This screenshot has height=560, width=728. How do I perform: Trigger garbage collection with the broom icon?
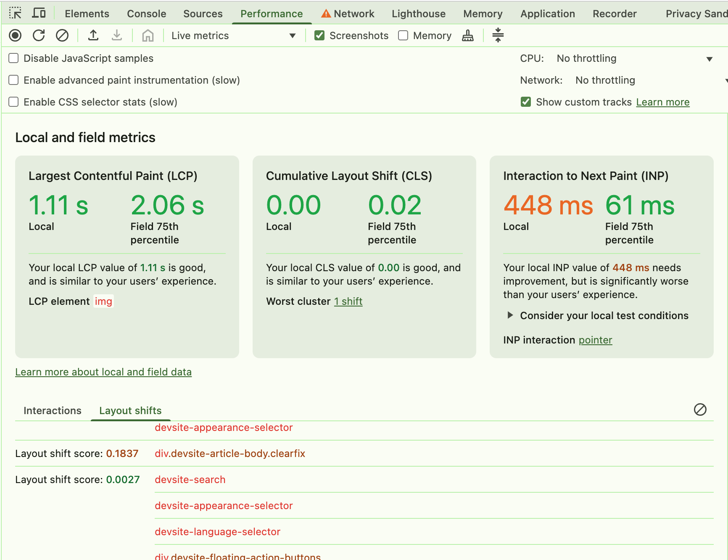click(467, 35)
